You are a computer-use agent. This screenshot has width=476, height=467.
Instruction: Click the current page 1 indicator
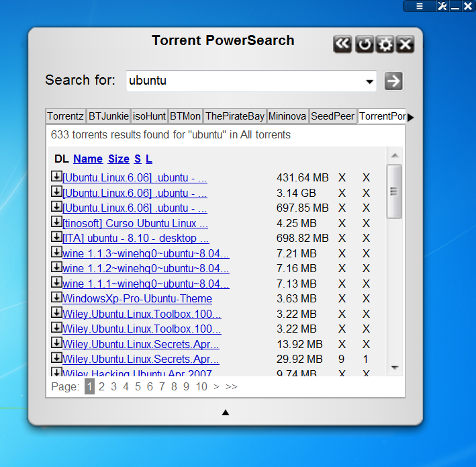[x=89, y=387]
